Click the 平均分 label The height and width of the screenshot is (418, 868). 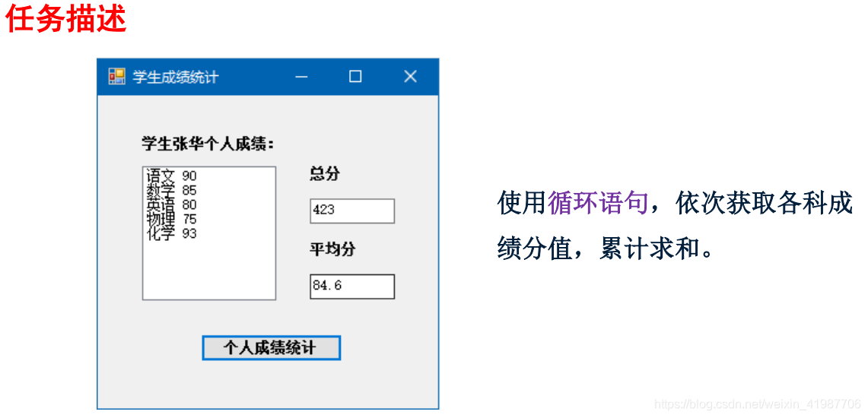pyautogui.click(x=332, y=249)
